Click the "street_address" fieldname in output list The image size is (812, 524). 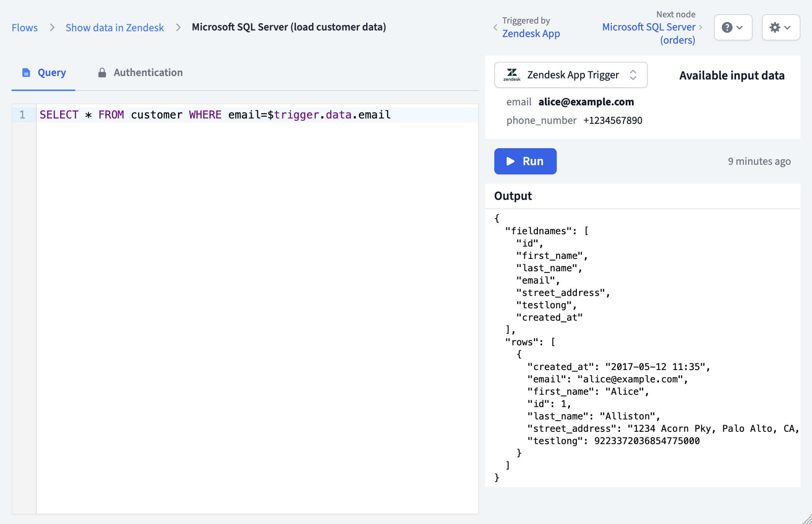561,292
